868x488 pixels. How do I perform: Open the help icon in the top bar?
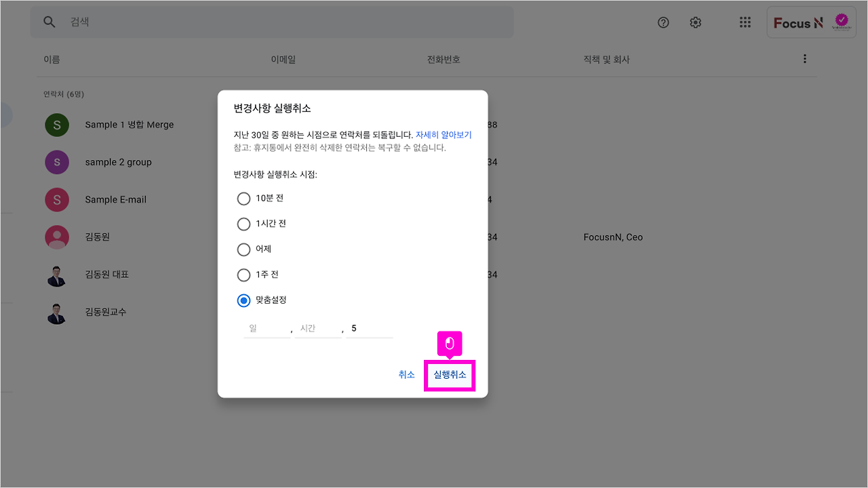(x=663, y=22)
